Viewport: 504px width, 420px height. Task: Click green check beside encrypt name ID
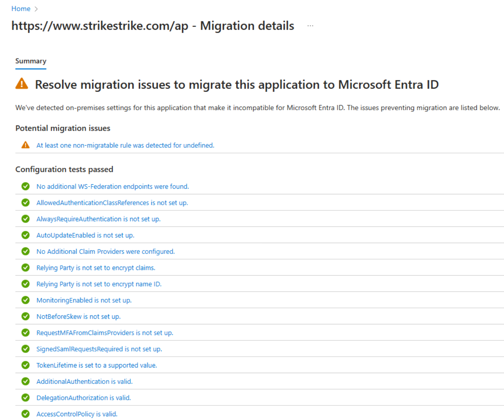click(25, 284)
